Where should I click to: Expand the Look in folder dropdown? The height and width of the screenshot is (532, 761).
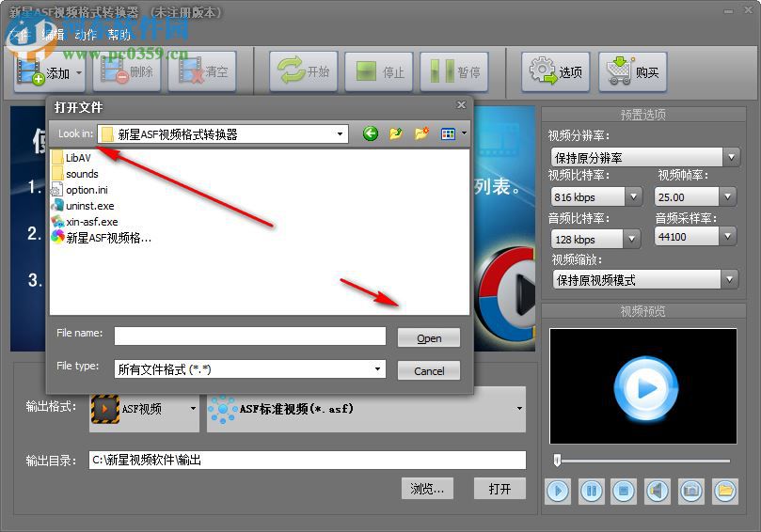click(x=340, y=133)
